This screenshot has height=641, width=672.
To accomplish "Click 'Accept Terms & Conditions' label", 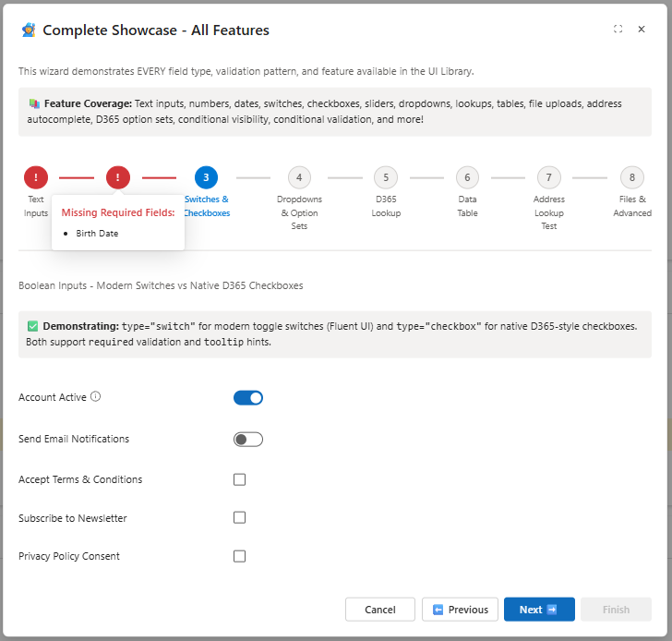I will 80,479.
